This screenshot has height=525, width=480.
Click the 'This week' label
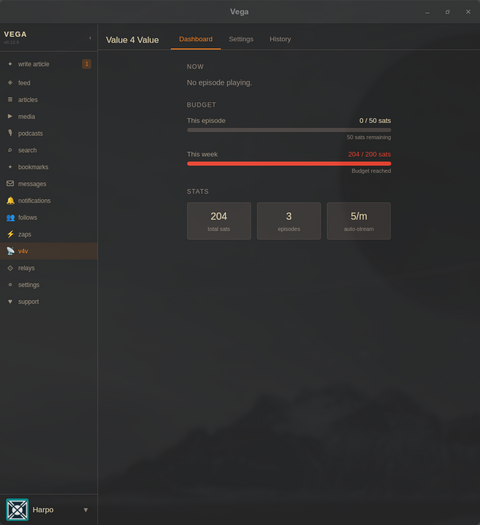[202, 154]
